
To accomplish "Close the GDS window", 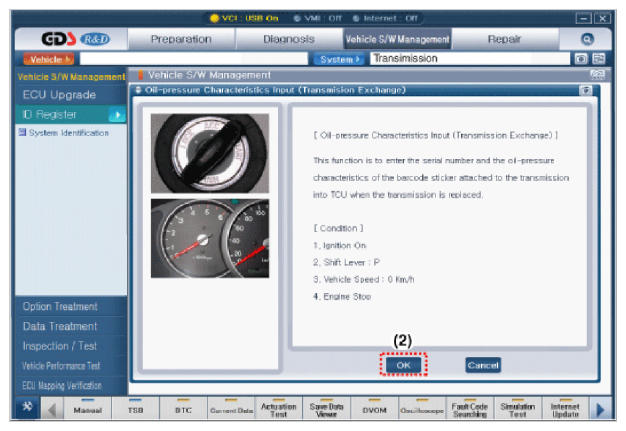I will coord(602,18).
